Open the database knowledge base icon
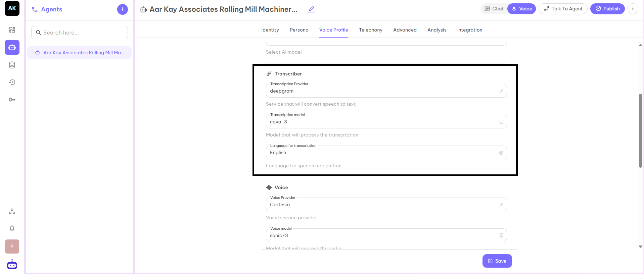The image size is (644, 274). (12, 65)
